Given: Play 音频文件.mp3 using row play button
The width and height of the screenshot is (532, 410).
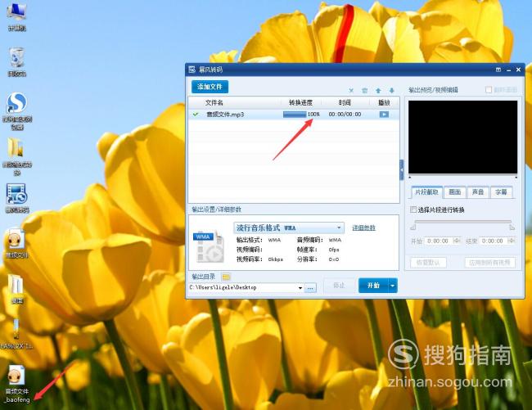Looking at the screenshot, I should pos(384,115).
